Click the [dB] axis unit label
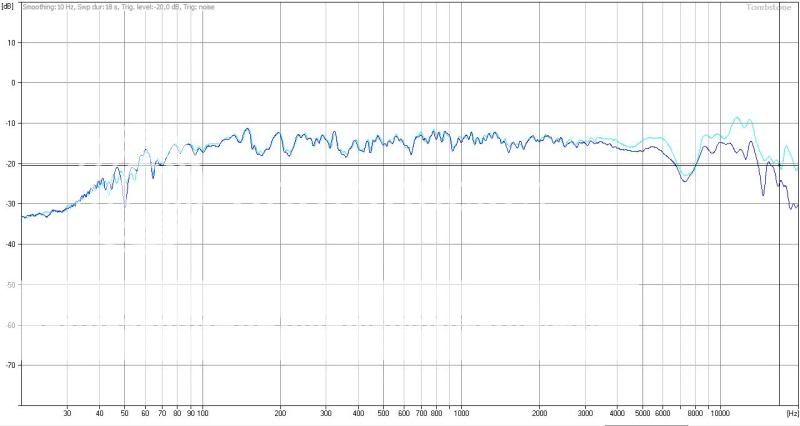Viewport: 800px width, 426px height. [x=8, y=6]
